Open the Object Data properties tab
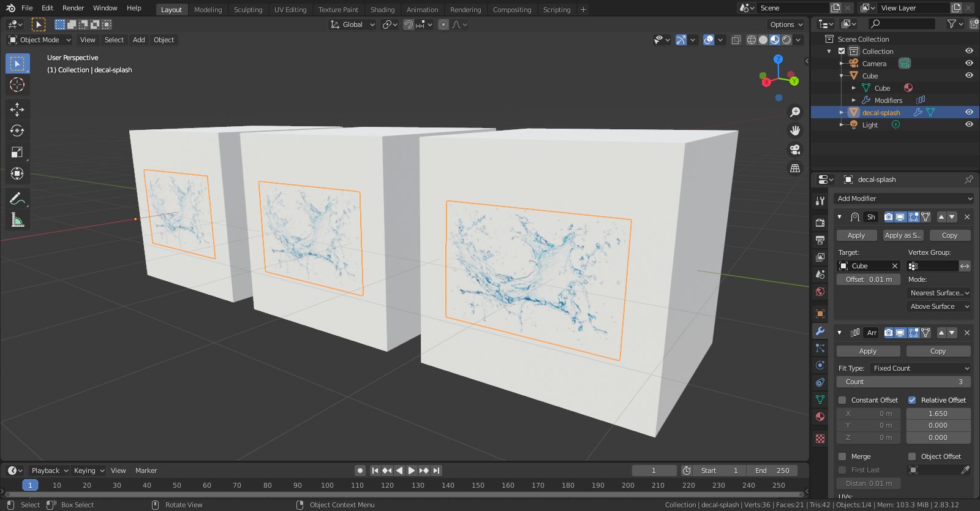This screenshot has height=511, width=980. [820, 399]
